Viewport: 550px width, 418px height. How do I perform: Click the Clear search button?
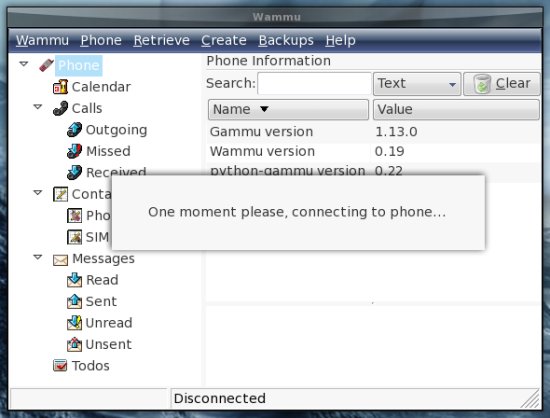(x=502, y=84)
